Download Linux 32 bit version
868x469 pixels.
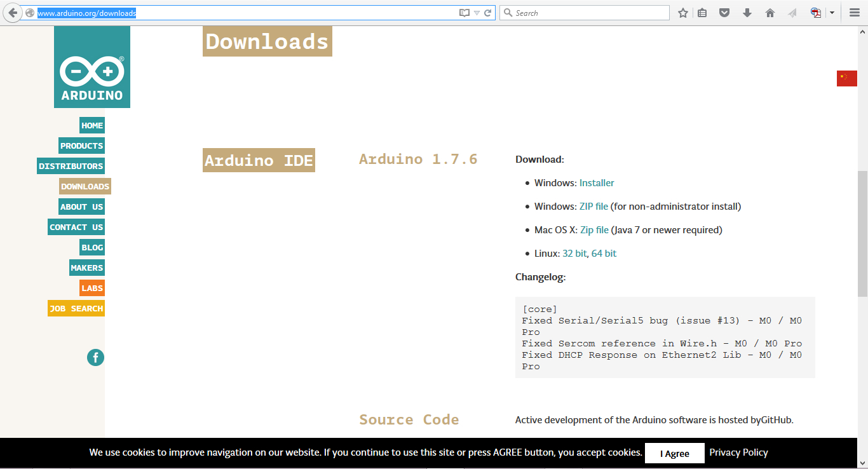coord(574,254)
